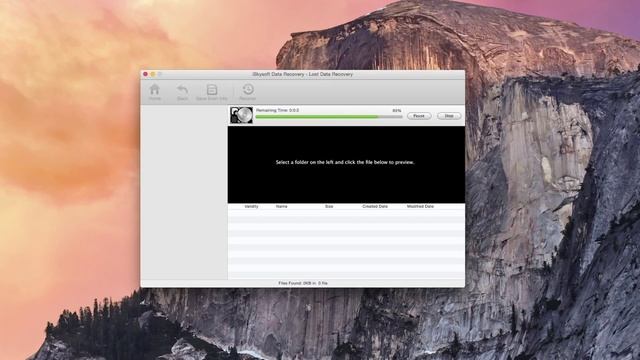Sort file list by Size column
Screen dimensions: 640x360
coord(329,207)
